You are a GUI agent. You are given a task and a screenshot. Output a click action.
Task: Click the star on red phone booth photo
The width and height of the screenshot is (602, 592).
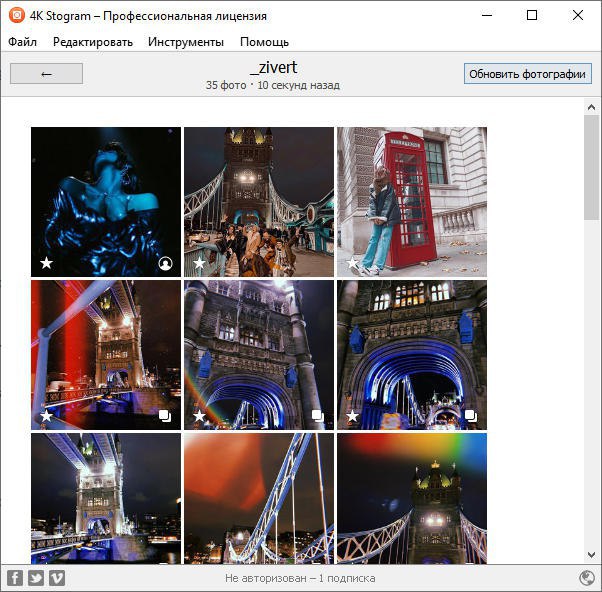pos(352,263)
